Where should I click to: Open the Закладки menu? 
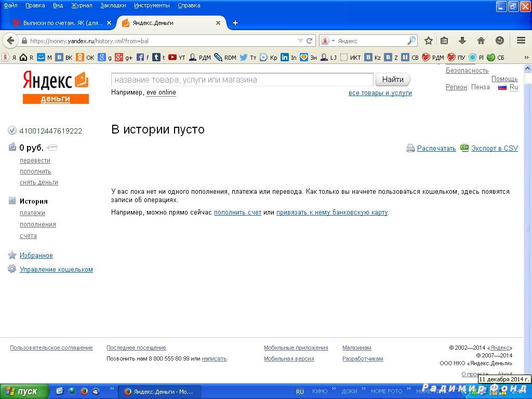(113, 5)
